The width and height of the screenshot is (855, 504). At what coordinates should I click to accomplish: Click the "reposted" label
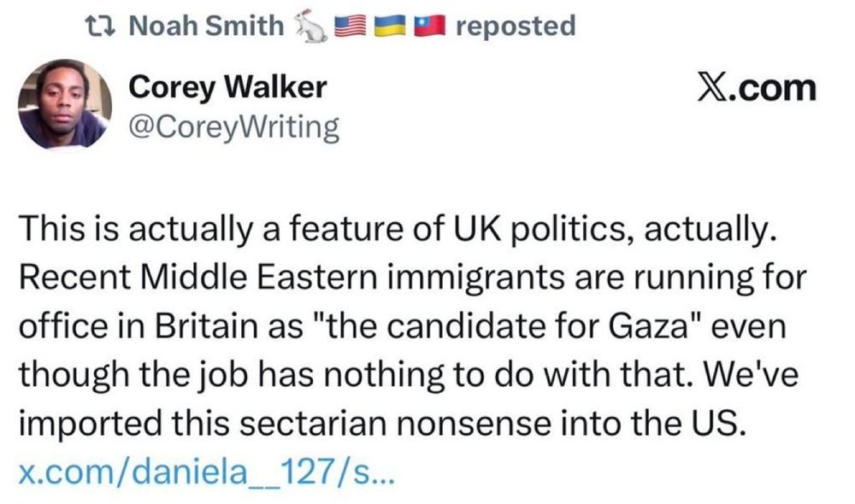click(516, 26)
